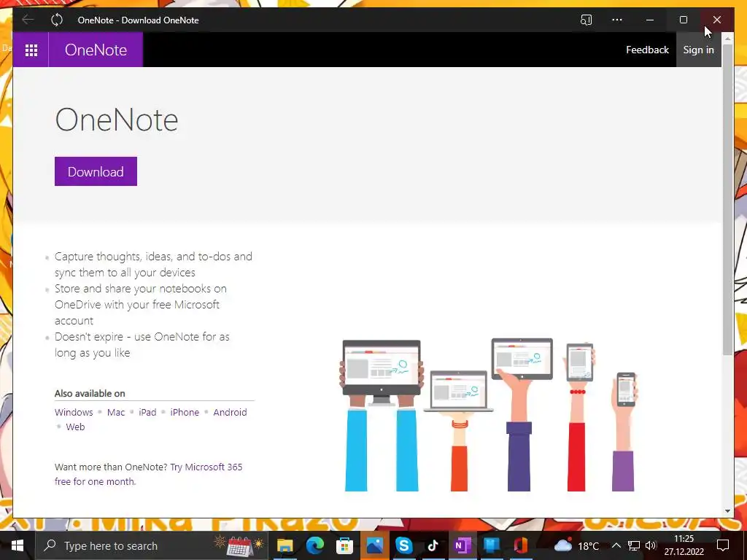This screenshot has width=747, height=560.
Task: Click the "Store and share your notebooks" bullet
Action: pos(141,304)
